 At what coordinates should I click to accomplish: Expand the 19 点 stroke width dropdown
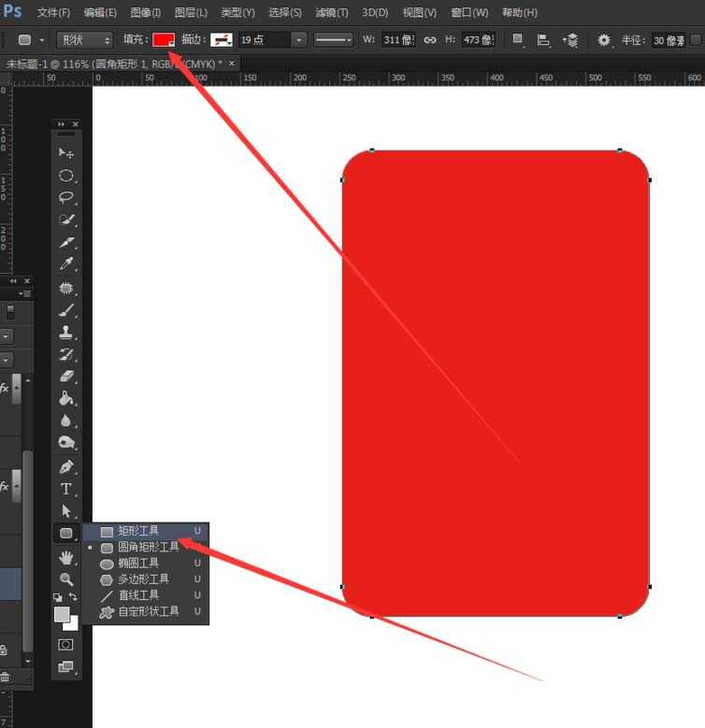[x=298, y=40]
